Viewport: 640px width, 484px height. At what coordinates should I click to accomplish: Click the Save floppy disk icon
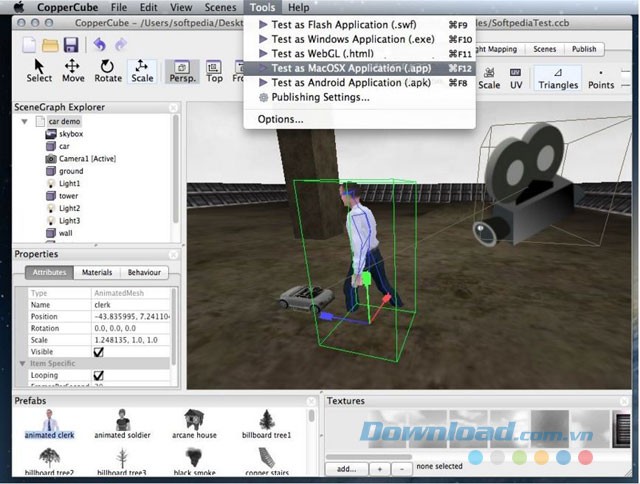71,44
